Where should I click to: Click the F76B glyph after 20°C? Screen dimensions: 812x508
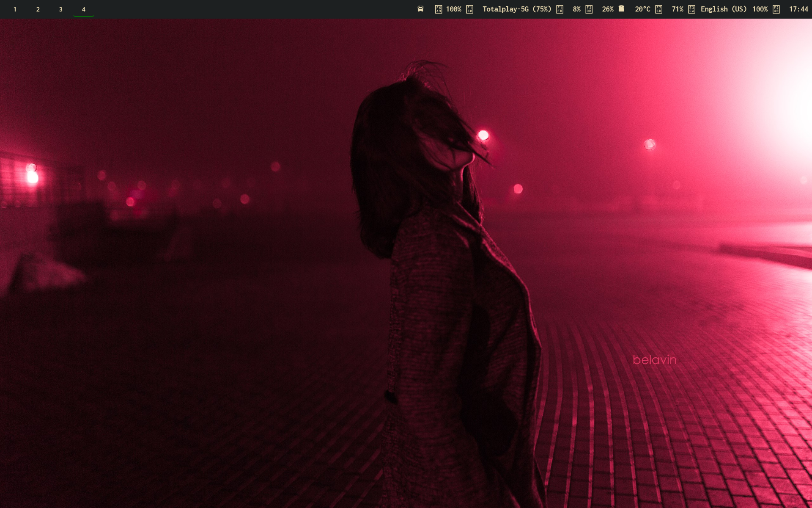[x=658, y=9]
